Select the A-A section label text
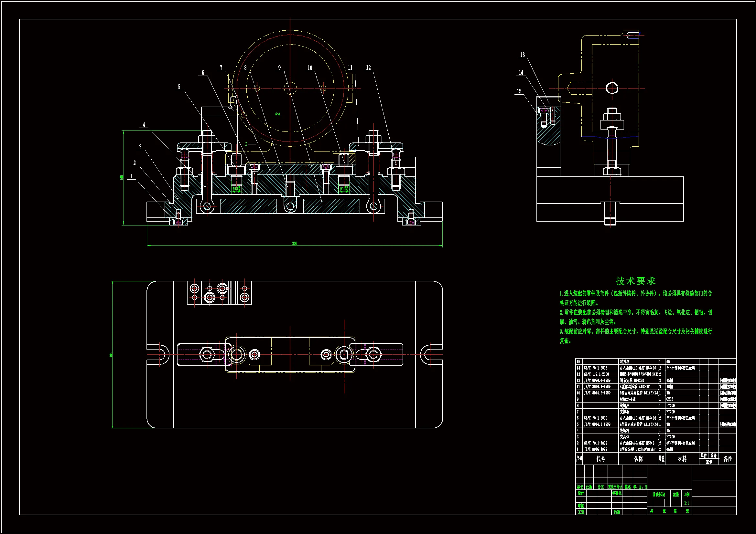756x534 pixels. pyautogui.click(x=277, y=114)
